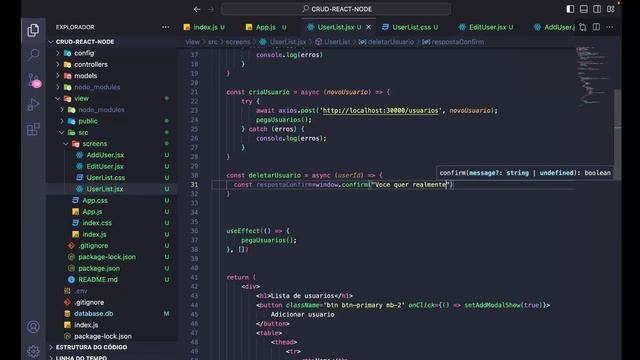
Task: Switch to the EditUser.jsx tab
Action: 487,27
